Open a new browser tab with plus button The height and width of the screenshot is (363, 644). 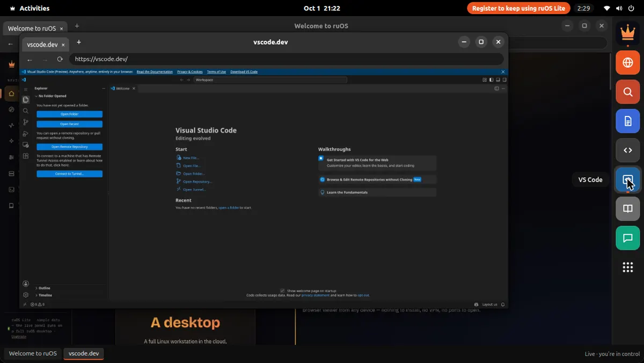[x=79, y=42]
